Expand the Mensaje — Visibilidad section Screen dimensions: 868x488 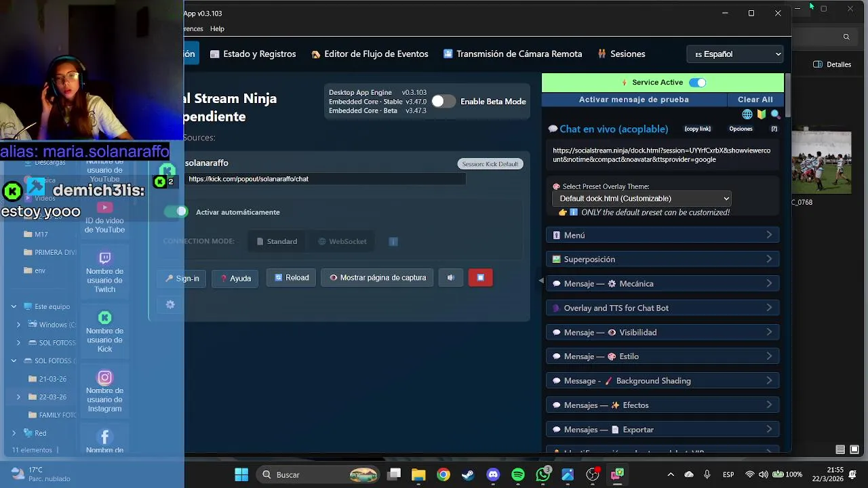click(x=663, y=333)
